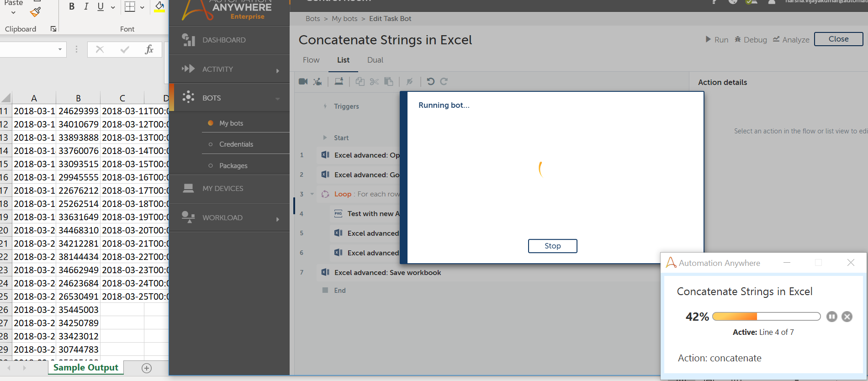Screen dimensions: 868x381
Task: Open the Borders dropdown arrow
Action: tap(143, 7)
